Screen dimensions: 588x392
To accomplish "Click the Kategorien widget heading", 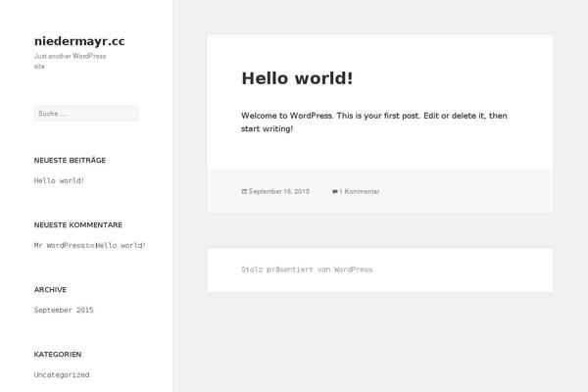I will click(x=57, y=354).
